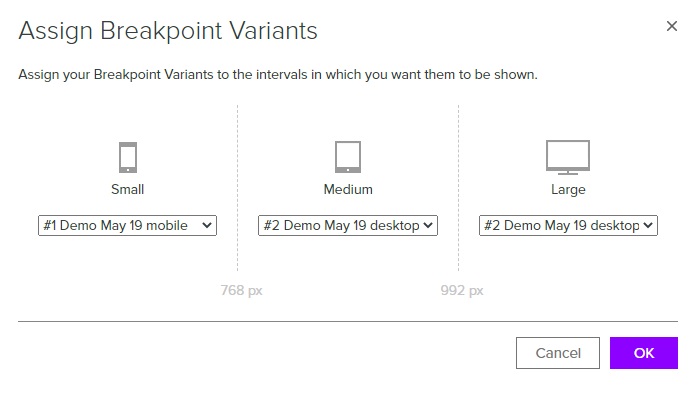Open the Small breakpoint variant dropdown
Viewport: 694px width, 396px height.
click(127, 226)
